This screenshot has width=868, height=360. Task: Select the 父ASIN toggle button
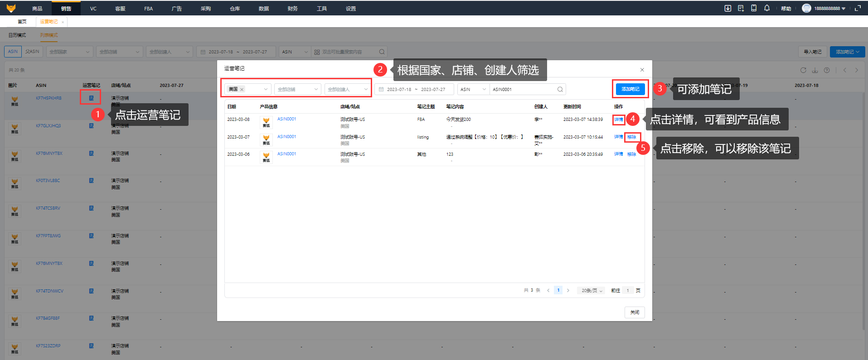32,52
